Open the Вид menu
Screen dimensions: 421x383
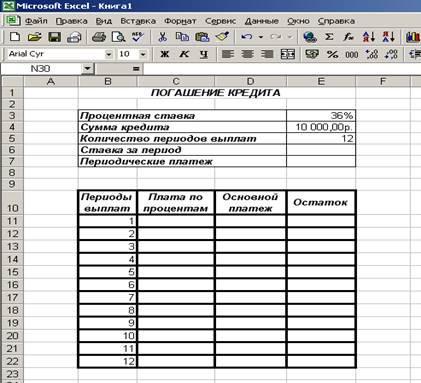pos(104,21)
